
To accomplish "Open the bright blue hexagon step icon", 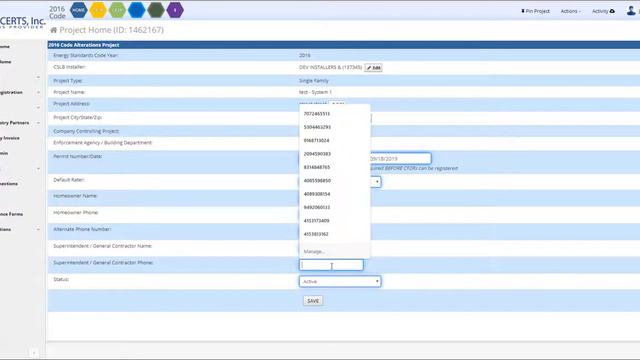I will point(136,10).
